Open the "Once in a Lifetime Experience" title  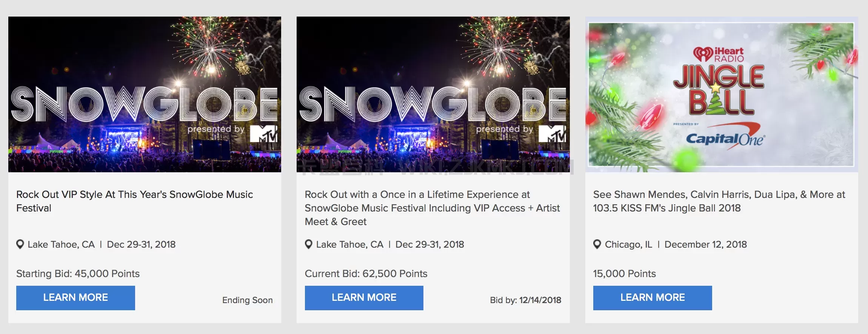click(x=432, y=208)
